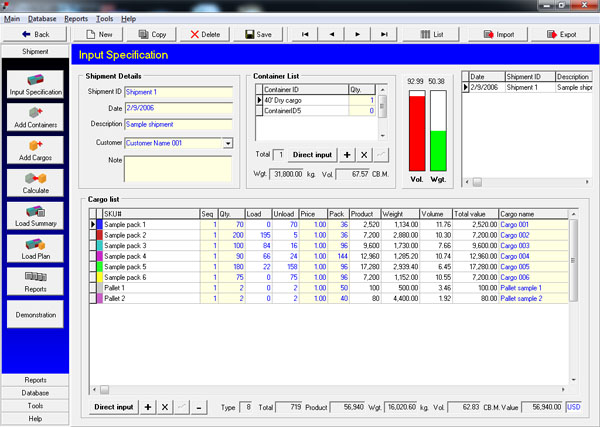The height and width of the screenshot is (427, 600).
Task: Focus the Description field with Sample shipment
Action: pos(178,124)
